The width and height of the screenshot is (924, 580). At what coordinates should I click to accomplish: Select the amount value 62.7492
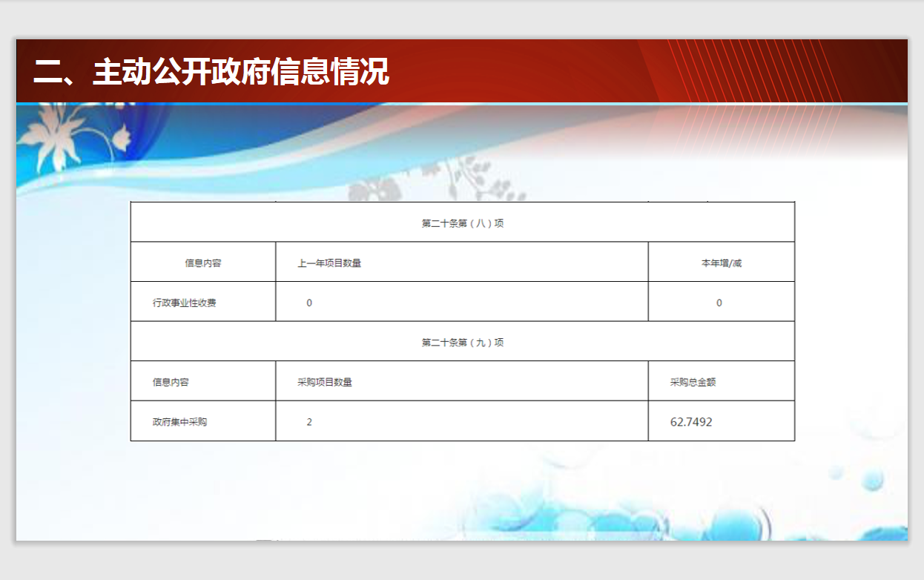pyautogui.click(x=690, y=422)
